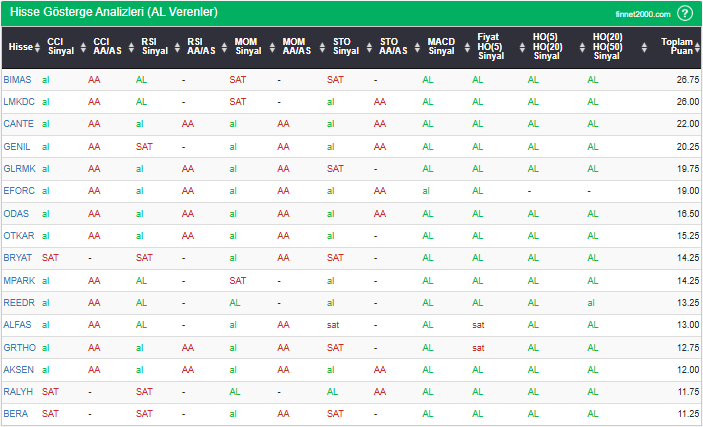Sort by MACD Sinyal column
703x427 pixels.
point(440,47)
